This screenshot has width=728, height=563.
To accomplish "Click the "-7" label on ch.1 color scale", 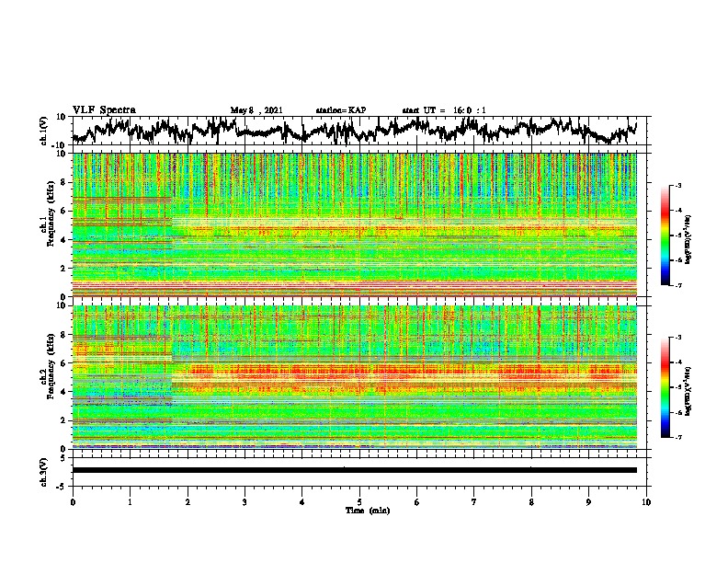I will tap(678, 285).
